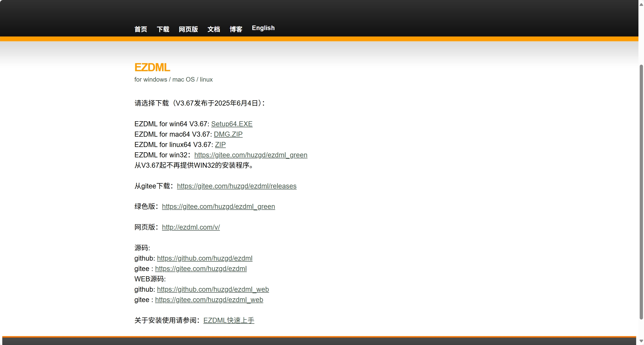
Task: Download Setup64.EXE for win64
Action: [x=232, y=124]
